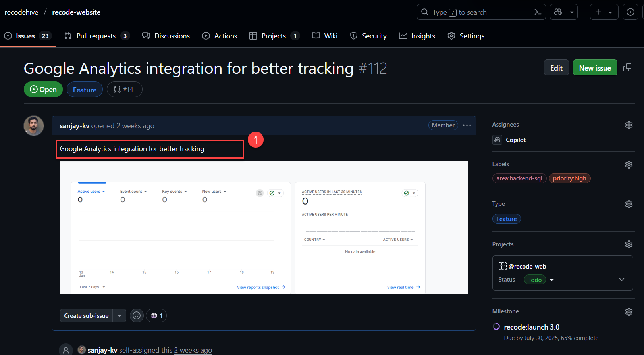The image size is (644, 355).
Task: Open the command palette icon
Action: (538, 12)
